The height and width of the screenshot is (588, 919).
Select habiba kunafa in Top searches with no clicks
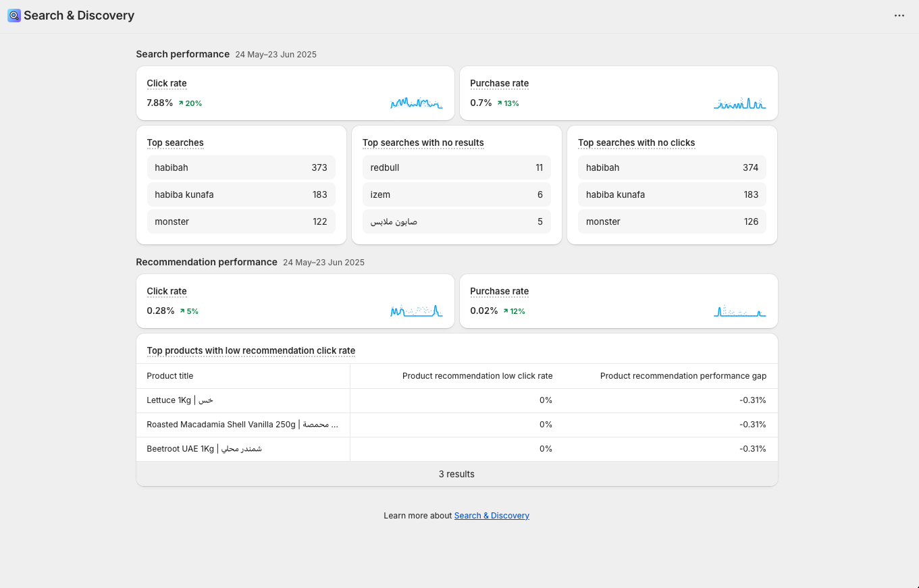(672, 194)
